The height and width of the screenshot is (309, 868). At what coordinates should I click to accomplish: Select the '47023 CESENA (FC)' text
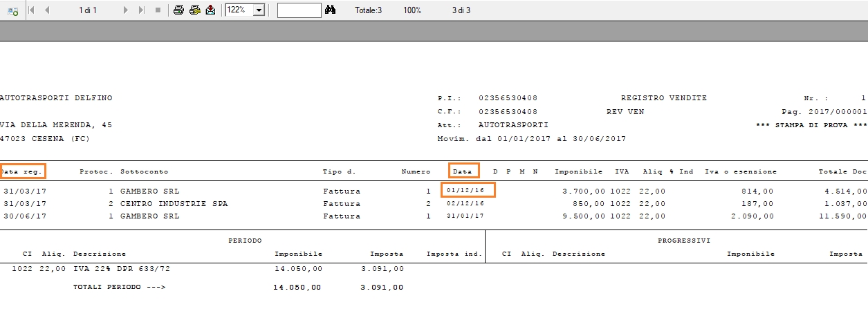click(x=45, y=139)
